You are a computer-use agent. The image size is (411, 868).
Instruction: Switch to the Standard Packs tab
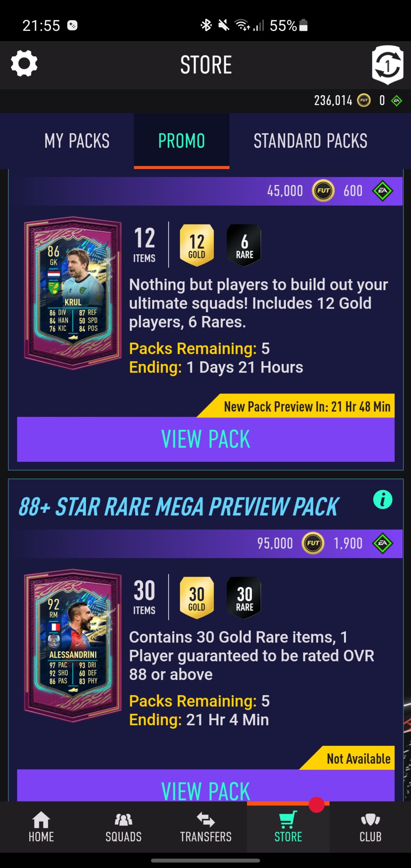point(310,141)
